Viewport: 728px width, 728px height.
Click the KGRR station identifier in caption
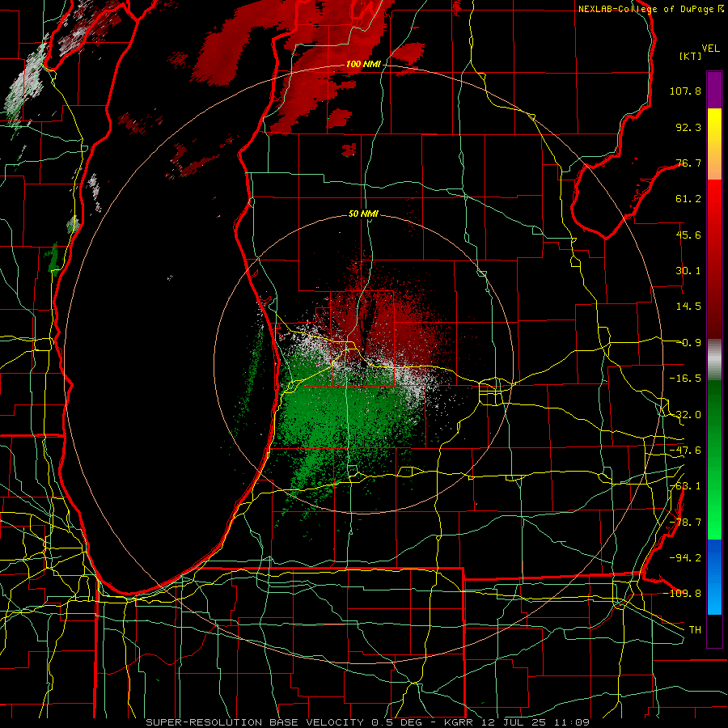tap(460, 722)
